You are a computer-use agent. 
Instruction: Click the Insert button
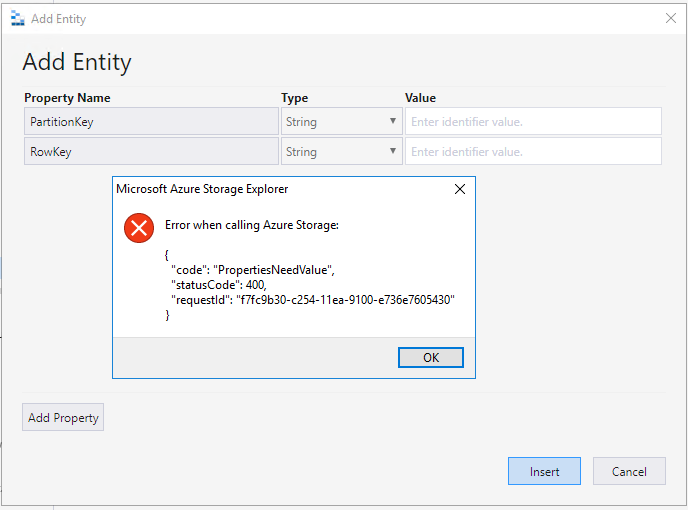click(544, 471)
